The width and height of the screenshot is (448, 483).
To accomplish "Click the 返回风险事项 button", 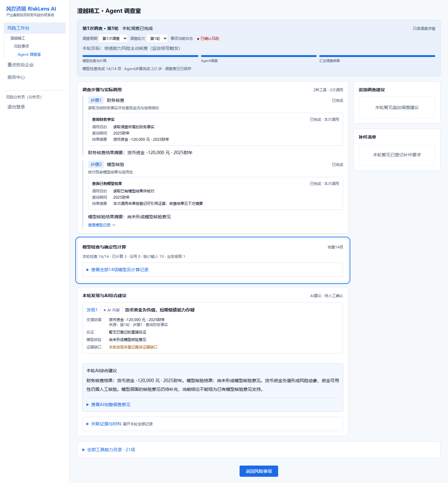I will 259,471.
